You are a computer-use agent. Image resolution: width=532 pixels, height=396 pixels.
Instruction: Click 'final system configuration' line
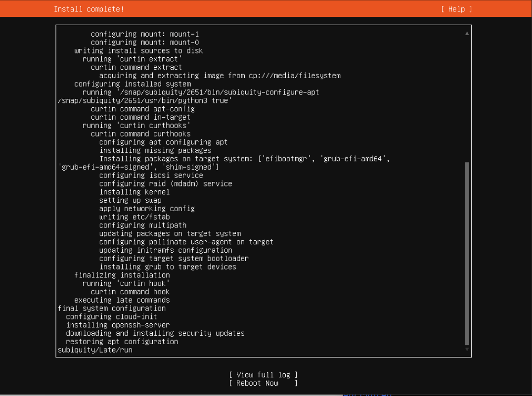pyautogui.click(x=112, y=308)
